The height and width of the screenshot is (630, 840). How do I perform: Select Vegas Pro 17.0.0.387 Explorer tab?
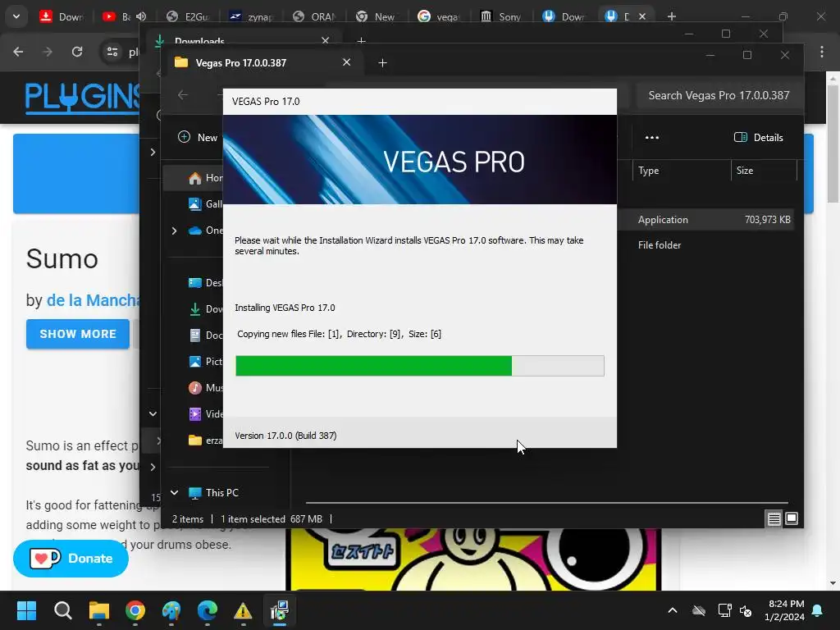click(x=262, y=63)
